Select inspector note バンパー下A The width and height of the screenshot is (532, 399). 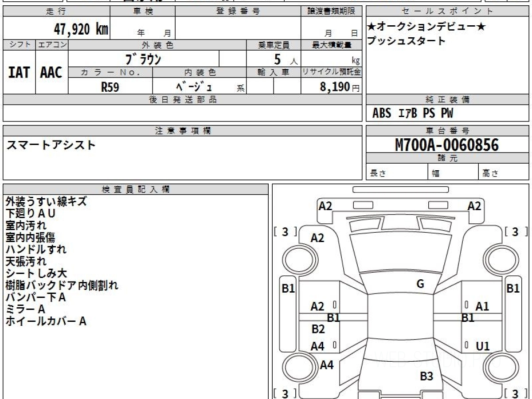(35, 297)
